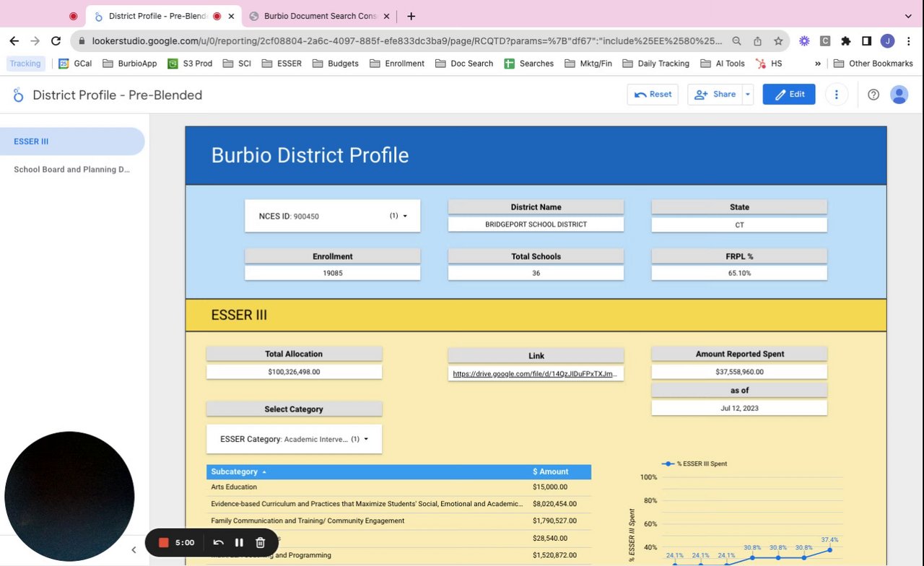The width and height of the screenshot is (924, 566).
Task: Open the purple starburst extension icon
Action: pyautogui.click(x=804, y=41)
